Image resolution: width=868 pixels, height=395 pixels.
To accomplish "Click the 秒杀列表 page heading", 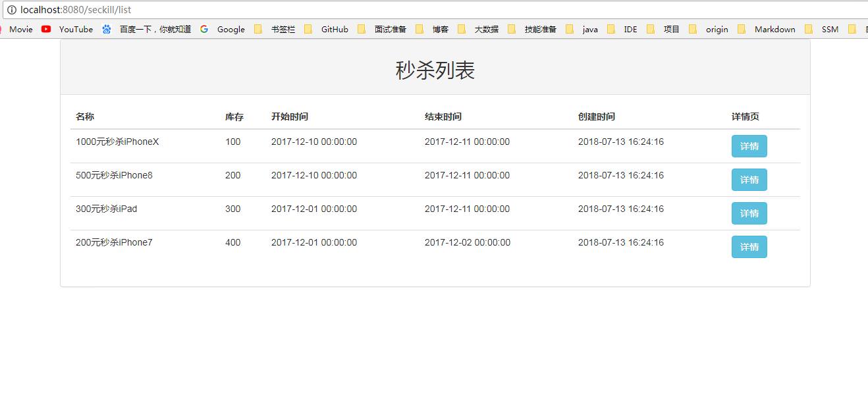I will tap(435, 70).
